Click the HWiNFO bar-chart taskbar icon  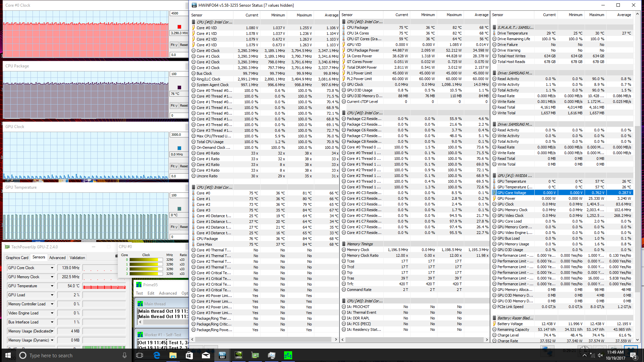point(222,355)
